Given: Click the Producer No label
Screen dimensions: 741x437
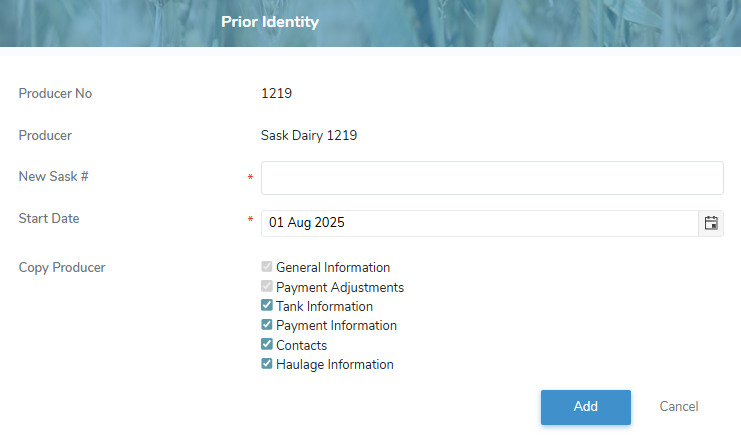Looking at the screenshot, I should coord(56,94).
